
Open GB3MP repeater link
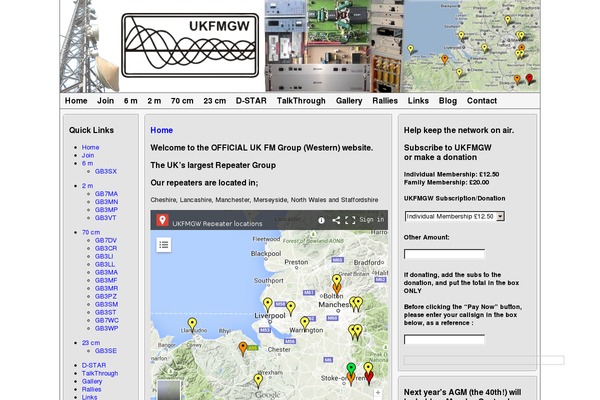(x=106, y=210)
